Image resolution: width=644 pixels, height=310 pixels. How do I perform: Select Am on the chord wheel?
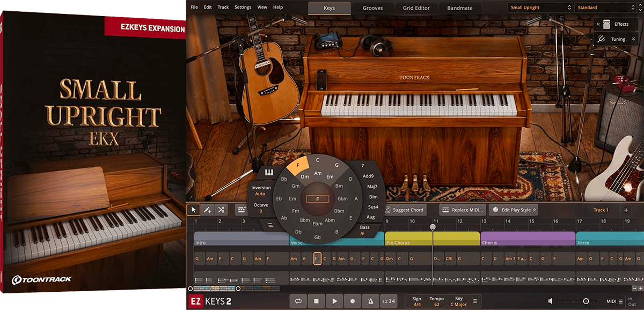click(x=318, y=173)
